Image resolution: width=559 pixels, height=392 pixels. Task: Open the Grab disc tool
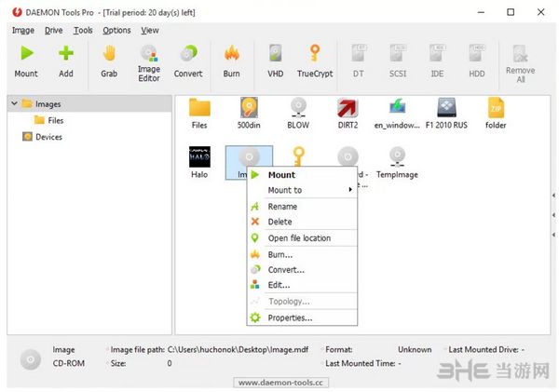coord(109,62)
